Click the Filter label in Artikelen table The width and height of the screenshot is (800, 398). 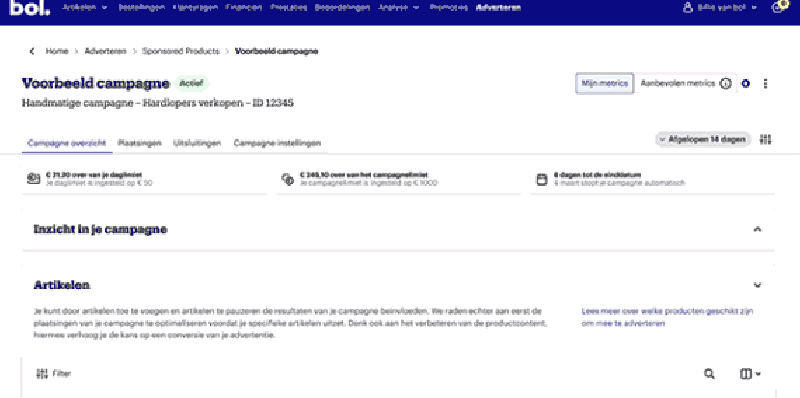(62, 374)
